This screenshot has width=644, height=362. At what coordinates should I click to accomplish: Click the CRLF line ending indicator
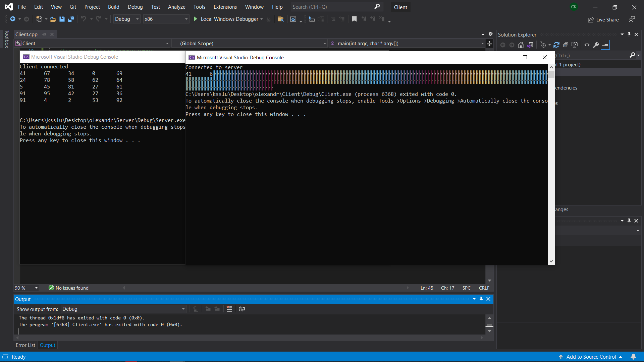click(484, 288)
